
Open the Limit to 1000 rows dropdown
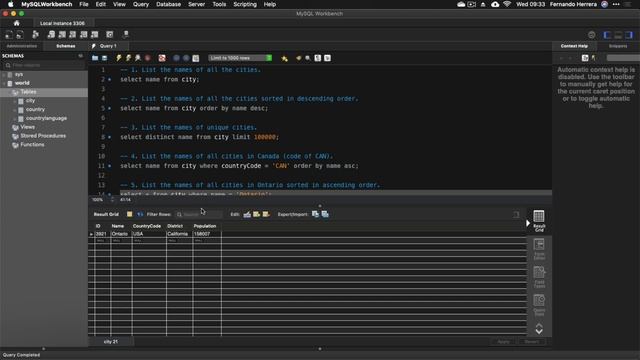pyautogui.click(x=240, y=58)
